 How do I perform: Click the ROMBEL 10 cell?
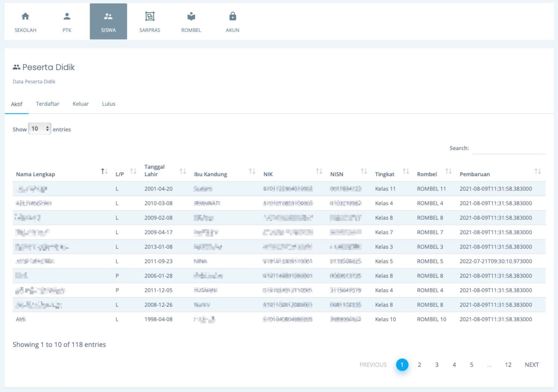point(431,319)
